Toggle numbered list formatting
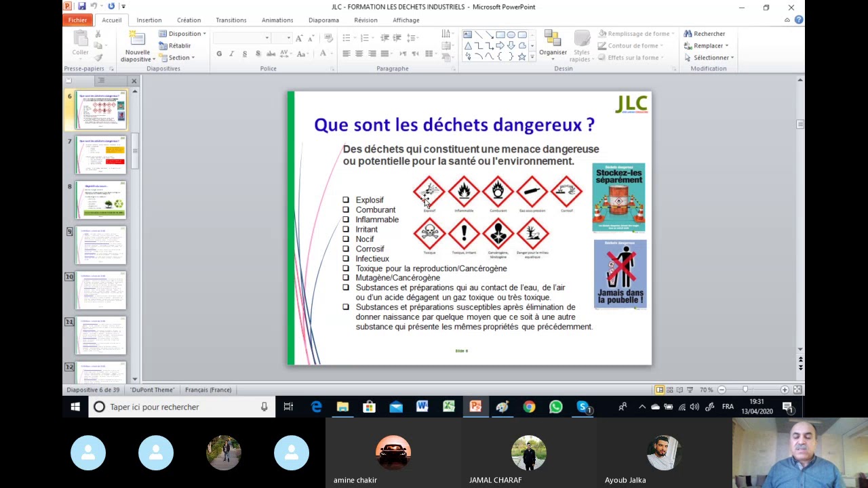868x488 pixels. pyautogui.click(x=366, y=38)
